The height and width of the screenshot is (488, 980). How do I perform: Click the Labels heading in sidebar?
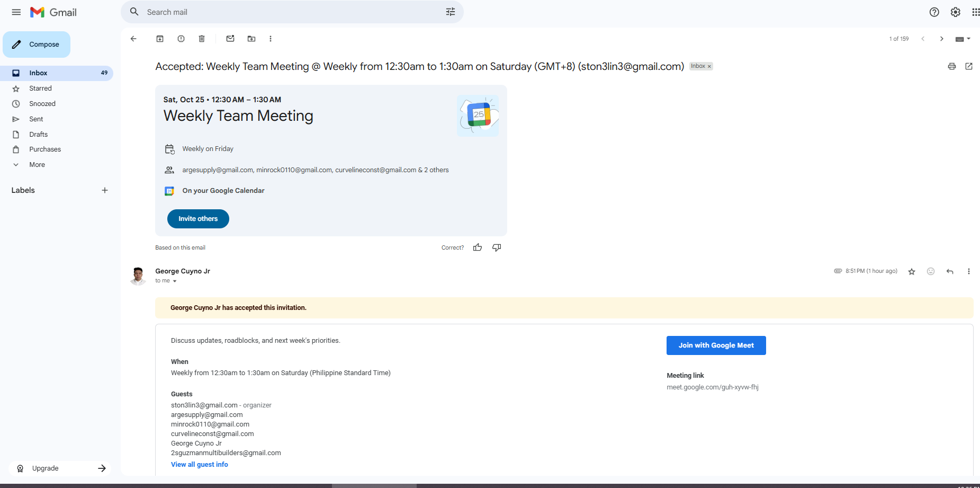(x=23, y=190)
